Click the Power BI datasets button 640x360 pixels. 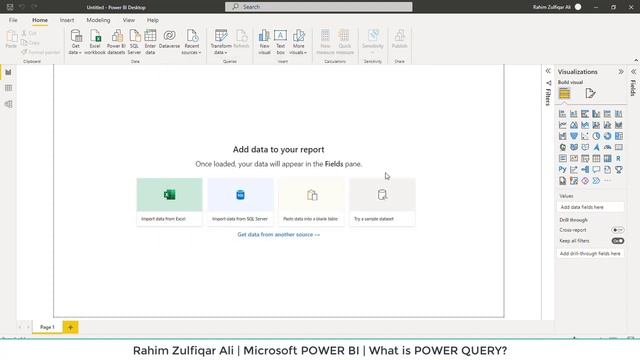coord(116,42)
